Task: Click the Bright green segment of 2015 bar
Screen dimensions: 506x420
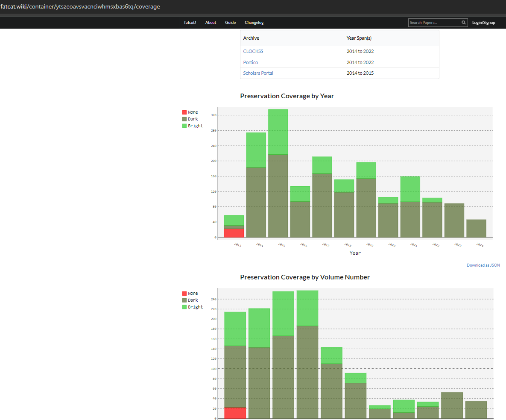Action: (278, 132)
